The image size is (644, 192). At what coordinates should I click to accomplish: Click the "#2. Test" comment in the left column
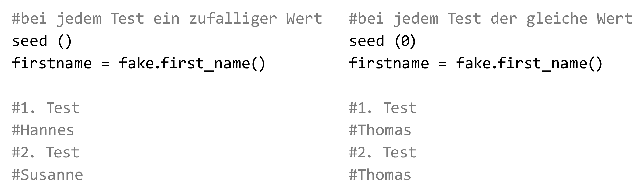[45, 153]
